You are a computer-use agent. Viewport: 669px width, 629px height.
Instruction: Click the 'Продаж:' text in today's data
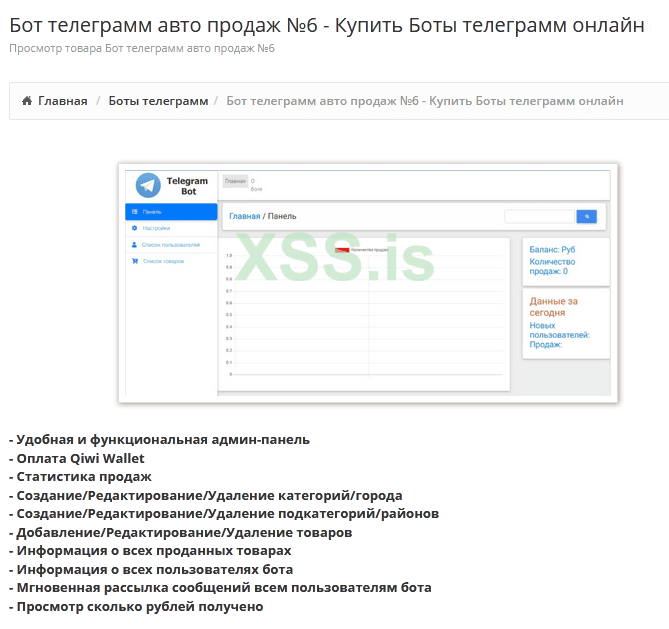546,345
